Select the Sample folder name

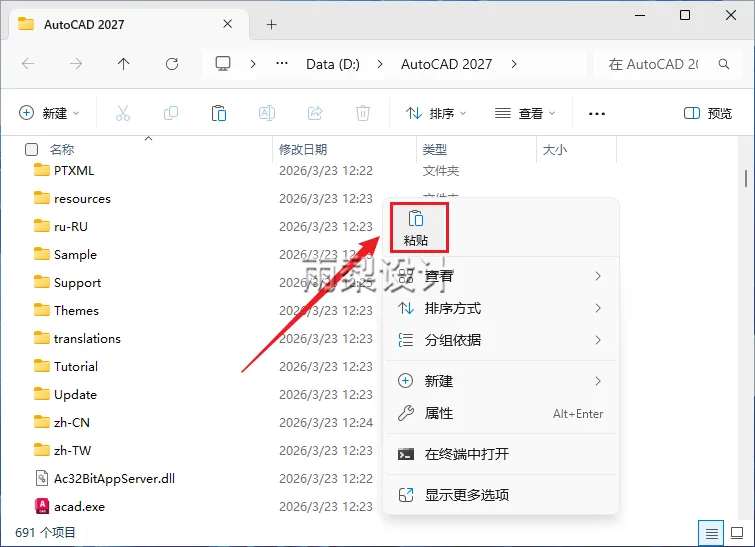75,254
